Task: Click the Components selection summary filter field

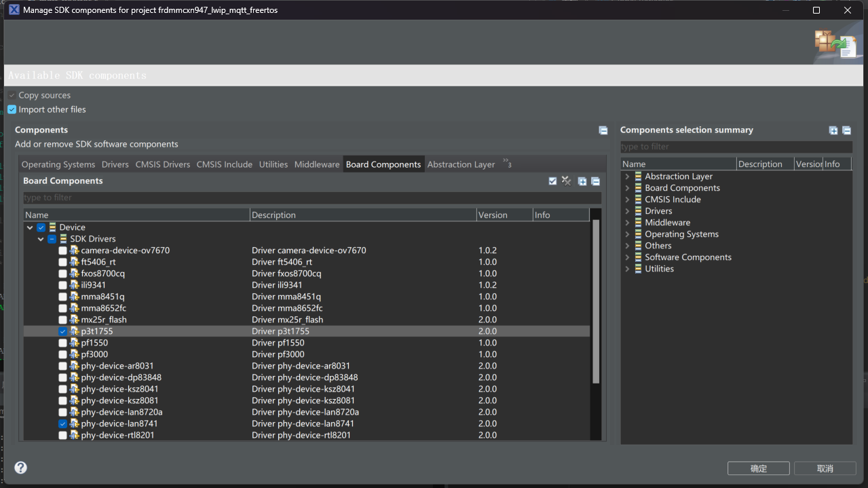Action: click(736, 147)
